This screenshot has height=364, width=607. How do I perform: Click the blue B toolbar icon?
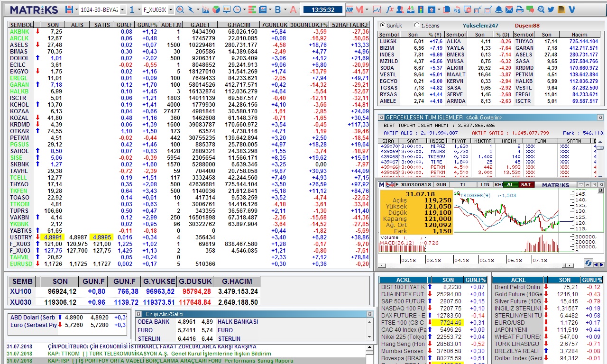277,9
